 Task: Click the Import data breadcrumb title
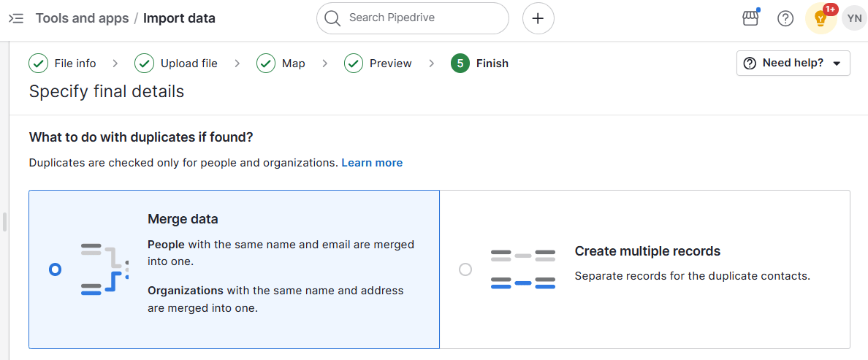click(x=179, y=18)
